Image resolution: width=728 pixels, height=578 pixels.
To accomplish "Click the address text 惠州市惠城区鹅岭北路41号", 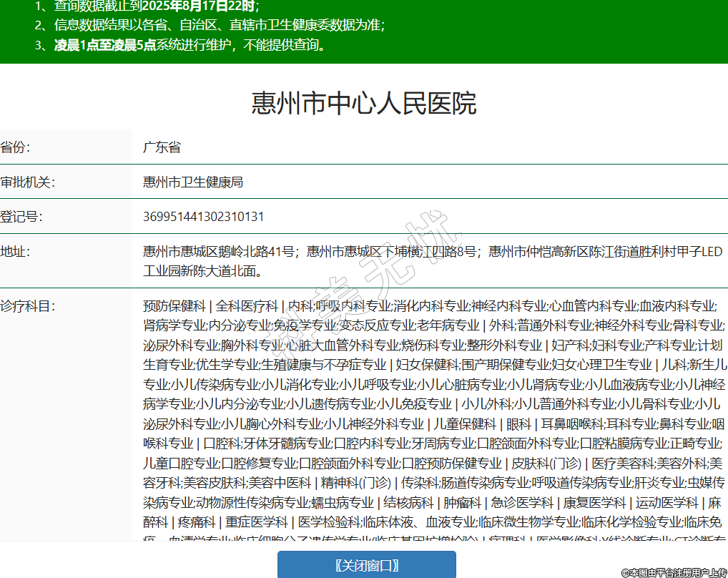I will click(x=219, y=251).
